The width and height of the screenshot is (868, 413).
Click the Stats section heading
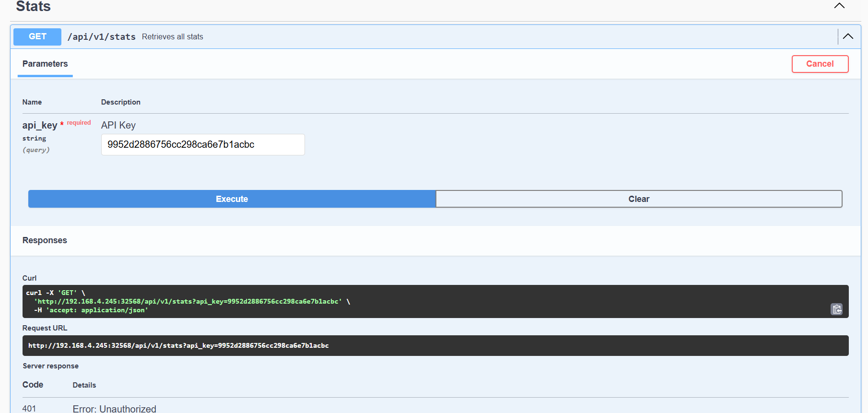[x=34, y=6]
